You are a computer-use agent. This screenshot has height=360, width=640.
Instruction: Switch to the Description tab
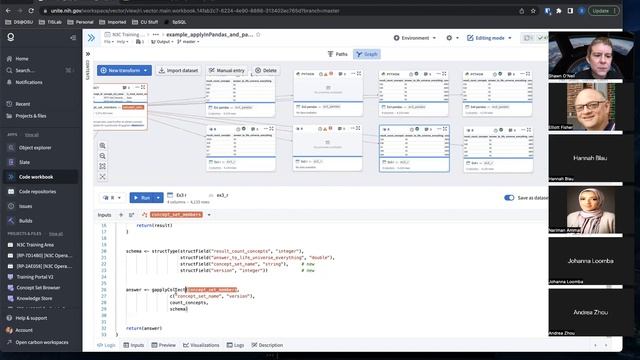(x=267, y=345)
